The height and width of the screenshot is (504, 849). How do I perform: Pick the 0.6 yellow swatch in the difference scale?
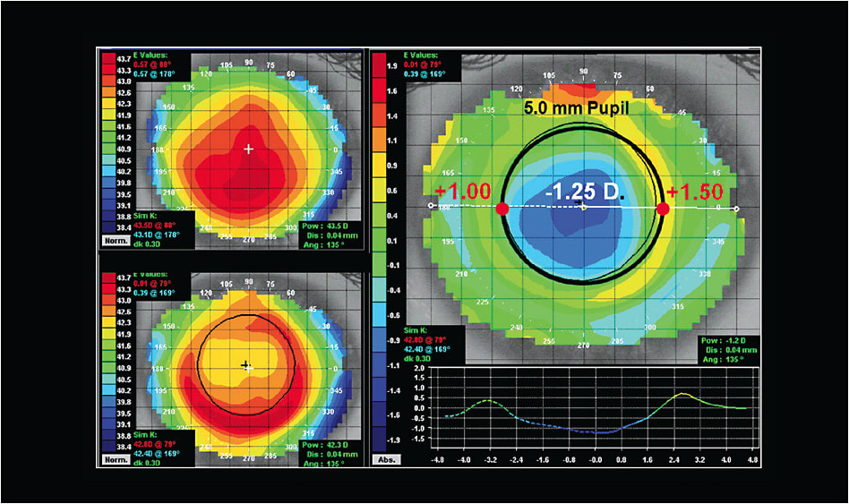coord(380,191)
